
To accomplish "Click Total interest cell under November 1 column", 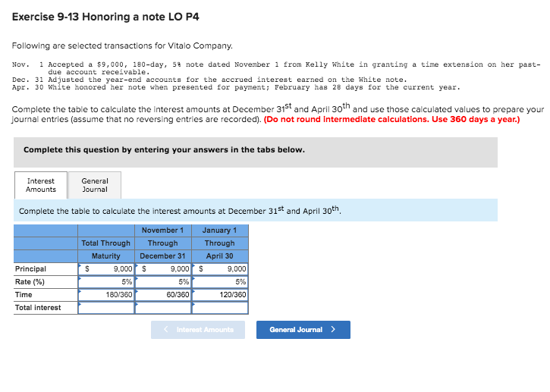I will coord(163,308).
